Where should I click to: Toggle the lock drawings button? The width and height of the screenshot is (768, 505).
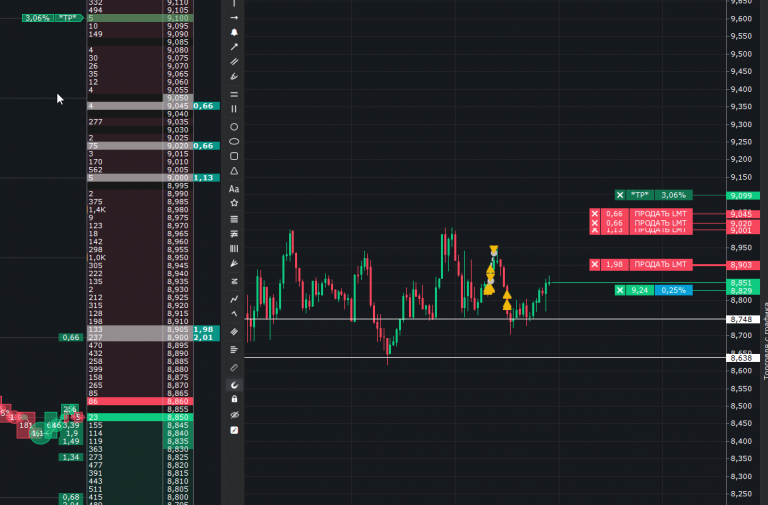pos(234,399)
